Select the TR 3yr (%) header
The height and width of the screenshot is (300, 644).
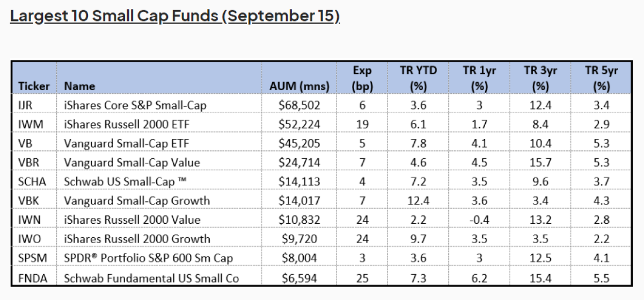(x=540, y=78)
